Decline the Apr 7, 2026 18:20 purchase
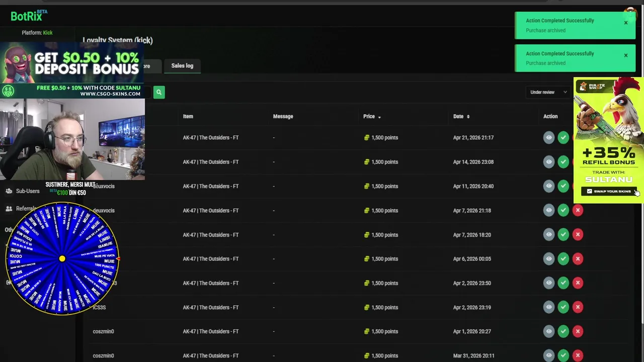644x362 pixels. [x=578, y=234]
